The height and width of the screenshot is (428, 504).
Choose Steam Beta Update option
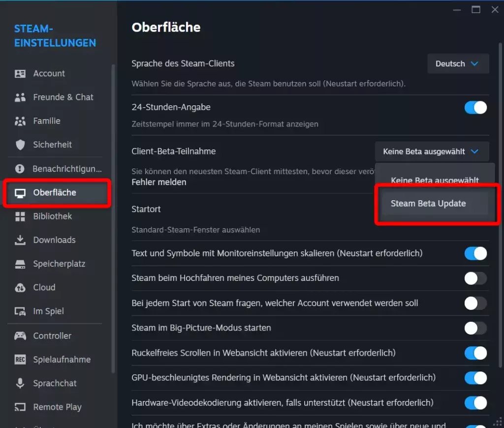tap(428, 204)
